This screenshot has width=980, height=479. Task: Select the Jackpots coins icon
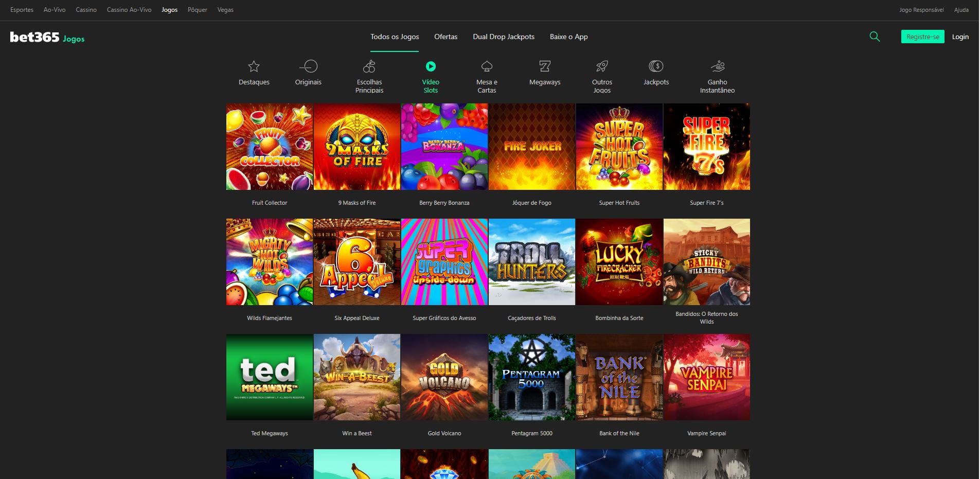656,66
